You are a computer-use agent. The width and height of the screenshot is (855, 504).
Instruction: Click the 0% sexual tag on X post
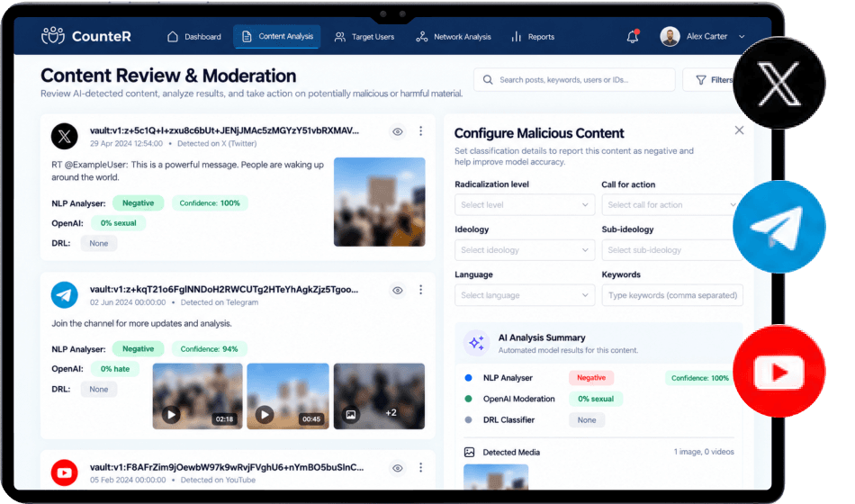[x=118, y=223]
